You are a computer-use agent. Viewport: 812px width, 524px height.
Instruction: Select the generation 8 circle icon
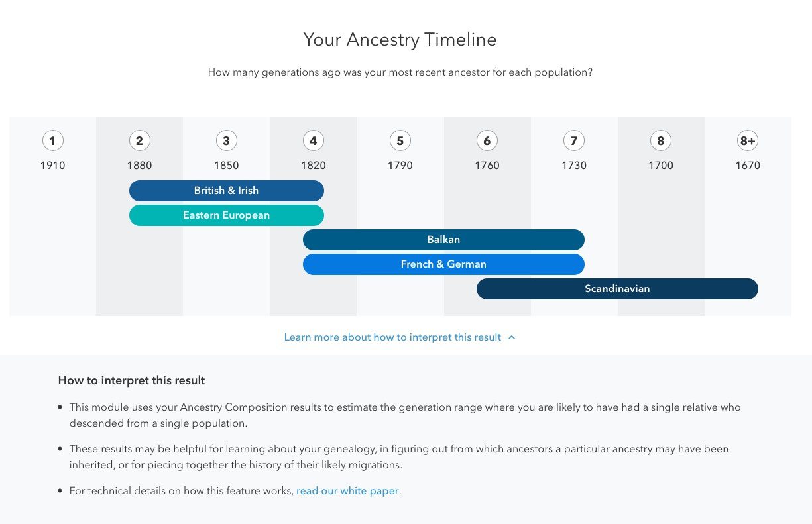point(660,140)
